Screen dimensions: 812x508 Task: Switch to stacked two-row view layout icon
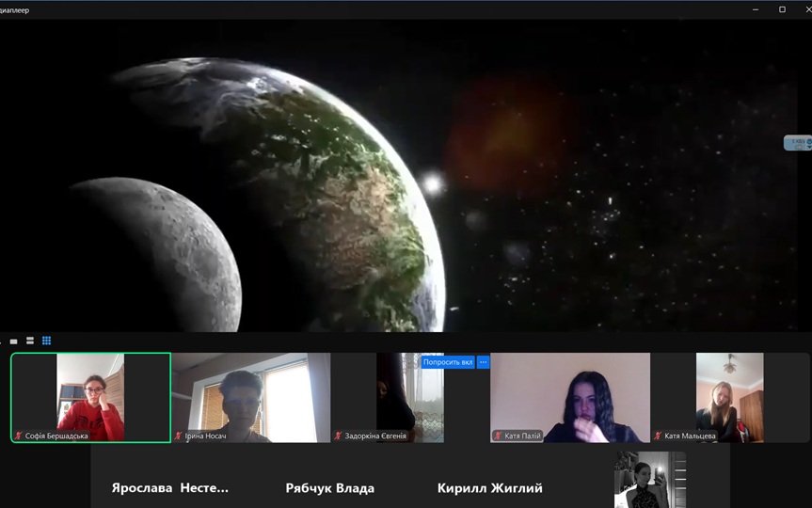[x=30, y=341]
